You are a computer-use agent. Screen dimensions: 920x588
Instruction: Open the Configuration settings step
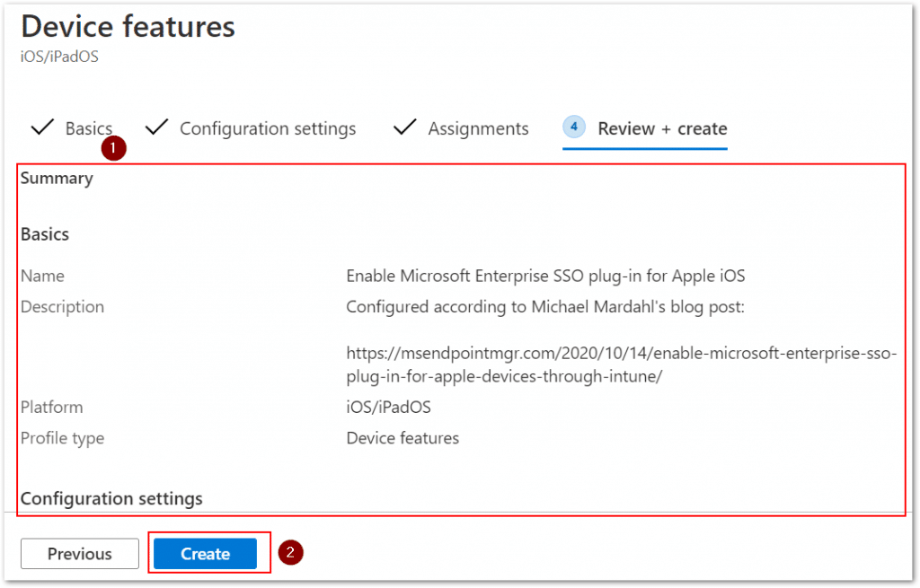pyautogui.click(x=267, y=128)
